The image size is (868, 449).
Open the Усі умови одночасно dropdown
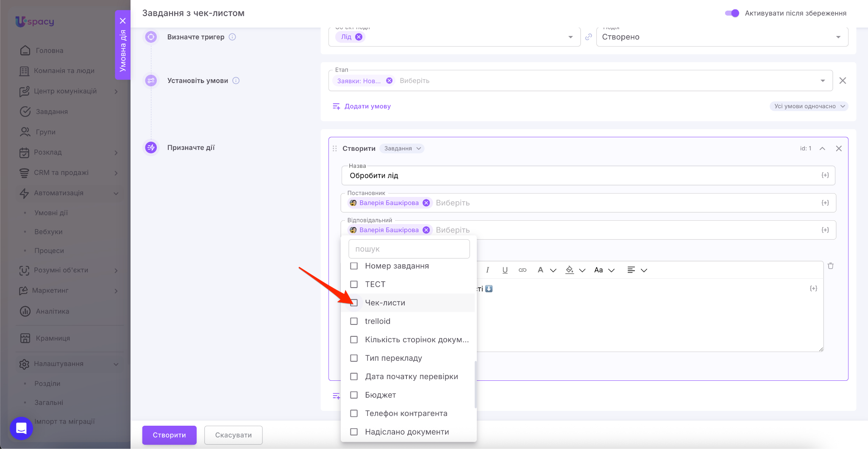[809, 106]
